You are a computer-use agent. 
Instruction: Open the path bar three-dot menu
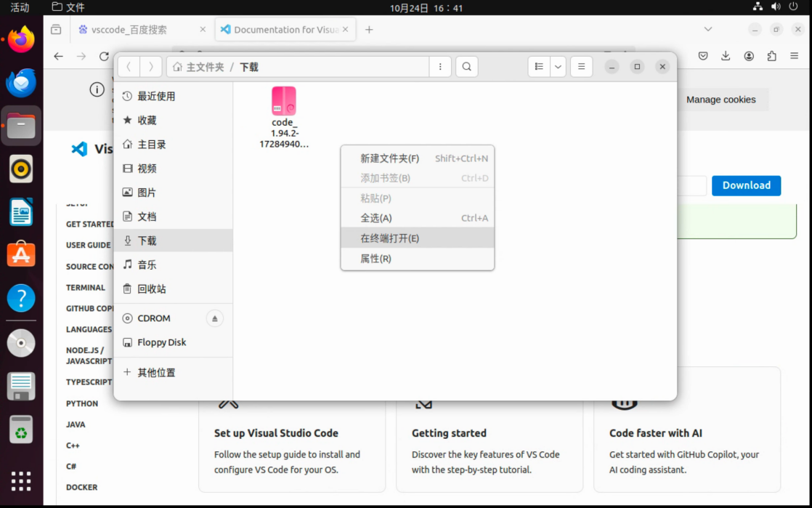[440, 67]
